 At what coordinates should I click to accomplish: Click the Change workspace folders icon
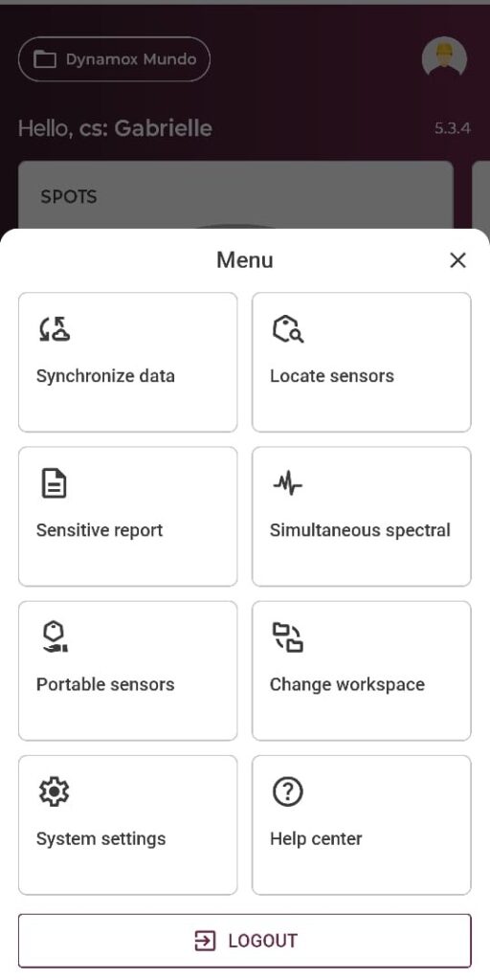287,636
